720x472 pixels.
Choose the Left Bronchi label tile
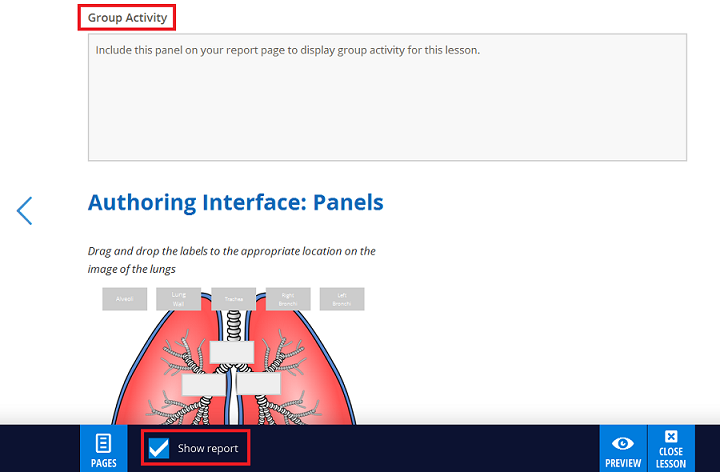[x=342, y=299]
